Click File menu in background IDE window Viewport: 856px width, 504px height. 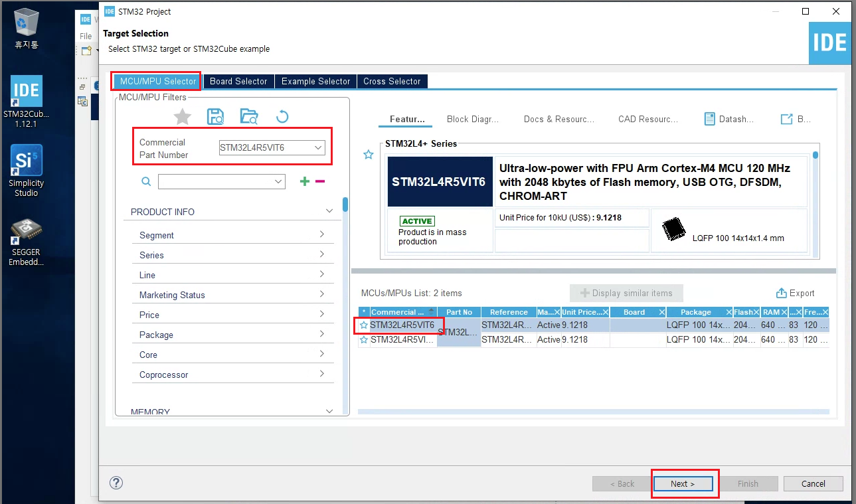tap(86, 36)
